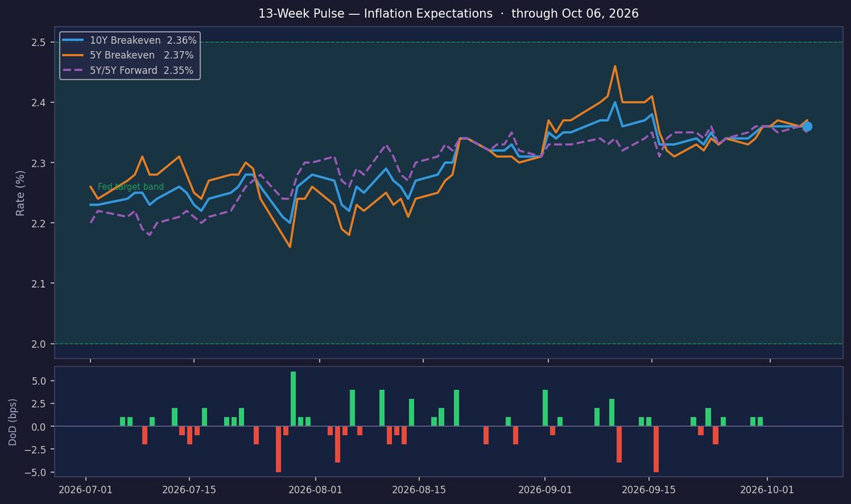The height and width of the screenshot is (504, 851).
Task: Click the 2026-09-15 date label
Action: (x=649, y=489)
